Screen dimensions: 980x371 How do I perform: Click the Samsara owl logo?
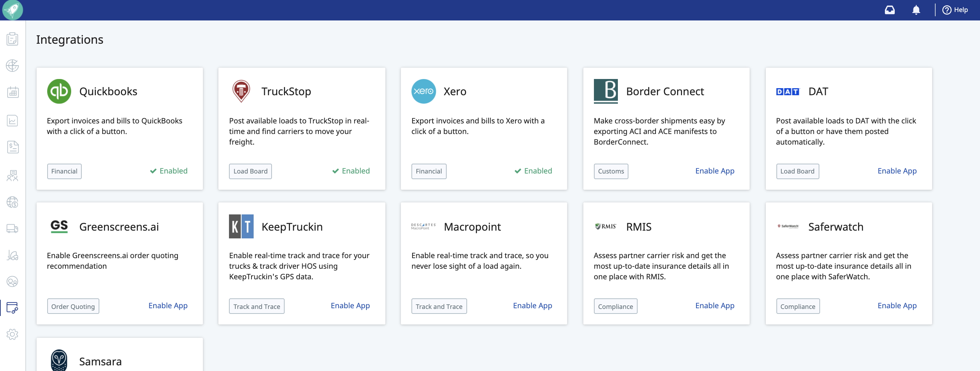[59, 360]
